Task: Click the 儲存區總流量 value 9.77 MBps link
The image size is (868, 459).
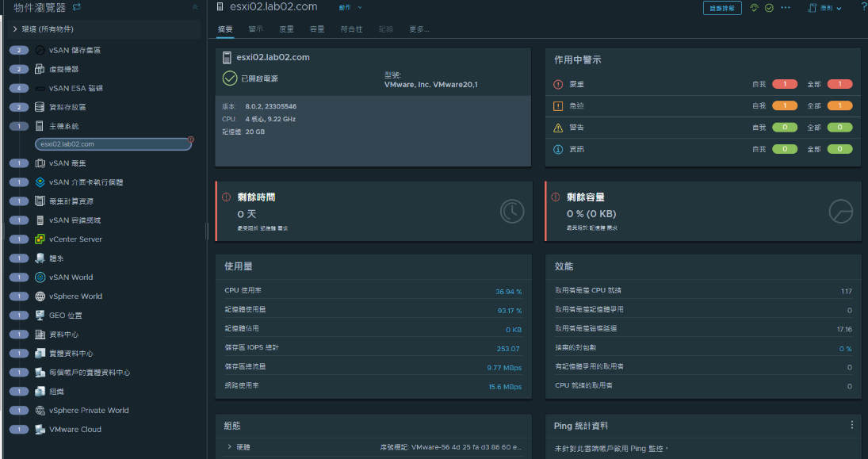Action: point(504,368)
